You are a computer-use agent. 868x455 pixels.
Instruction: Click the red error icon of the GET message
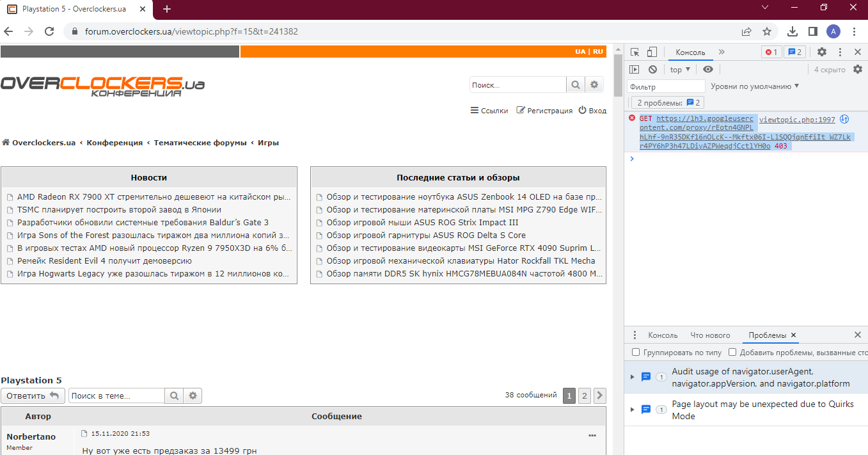[632, 118]
